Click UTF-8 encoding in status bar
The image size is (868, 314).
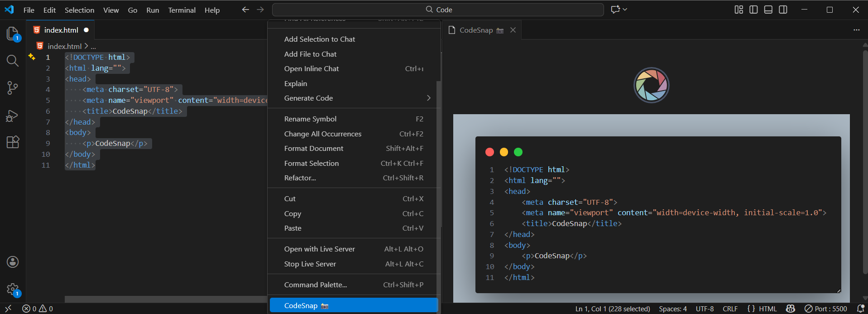tap(705, 309)
